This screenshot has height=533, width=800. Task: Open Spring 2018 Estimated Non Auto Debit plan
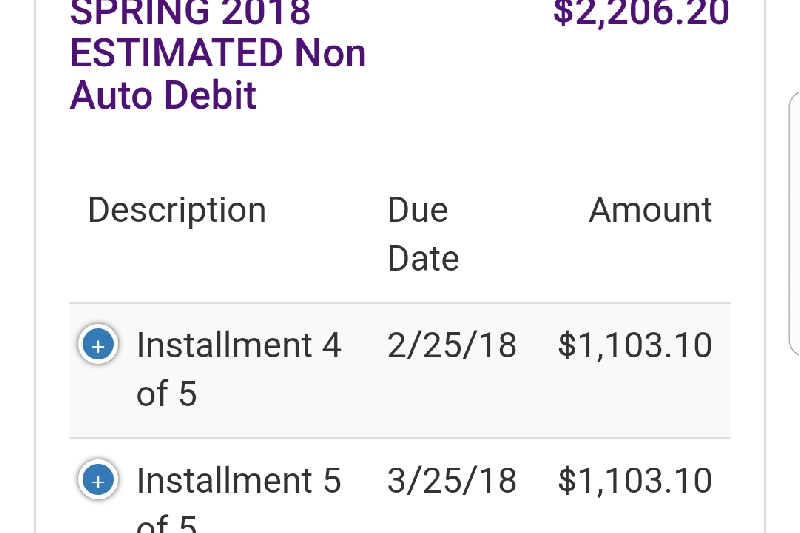pyautogui.click(x=218, y=53)
